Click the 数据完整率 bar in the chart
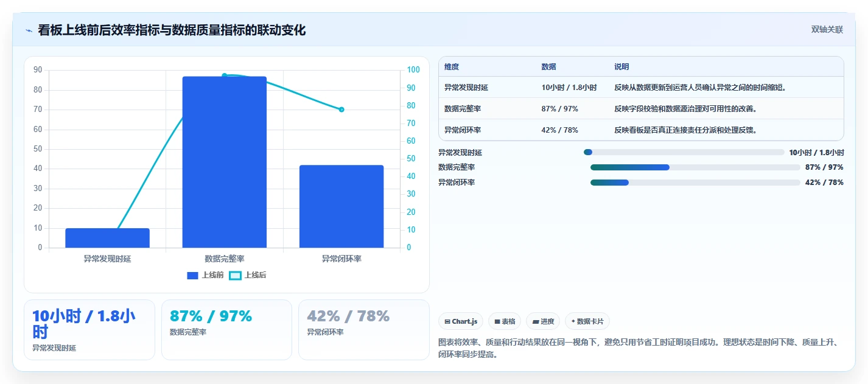 (x=225, y=162)
